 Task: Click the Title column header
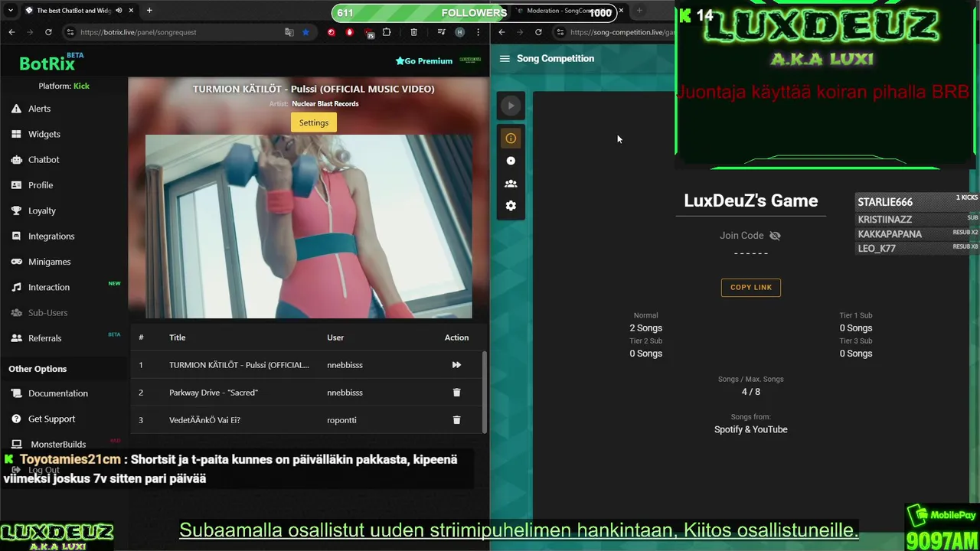pos(177,337)
